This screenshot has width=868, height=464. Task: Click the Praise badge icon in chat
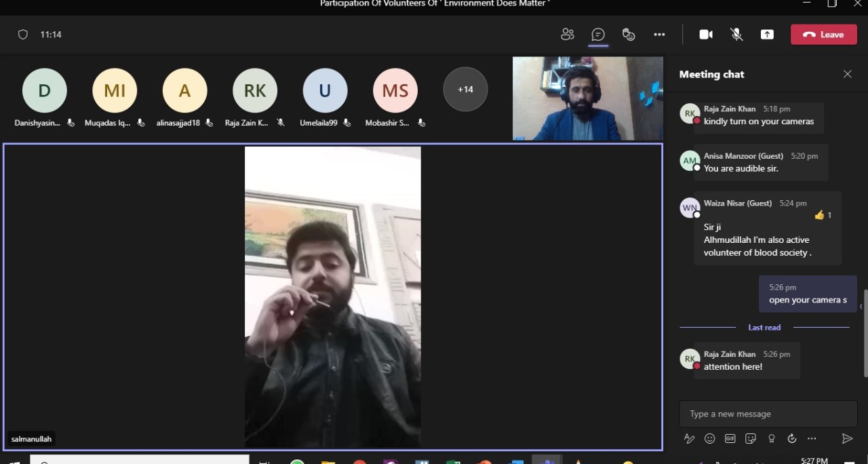coord(771,439)
